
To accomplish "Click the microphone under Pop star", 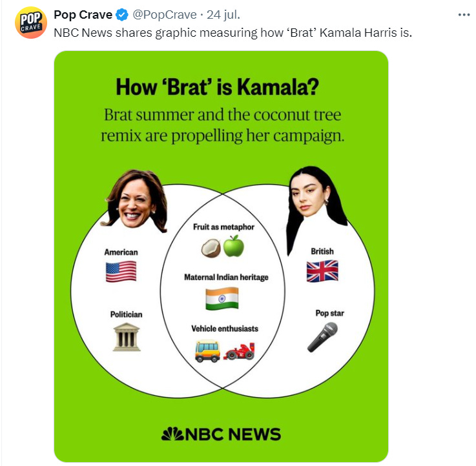I will click(x=322, y=337).
